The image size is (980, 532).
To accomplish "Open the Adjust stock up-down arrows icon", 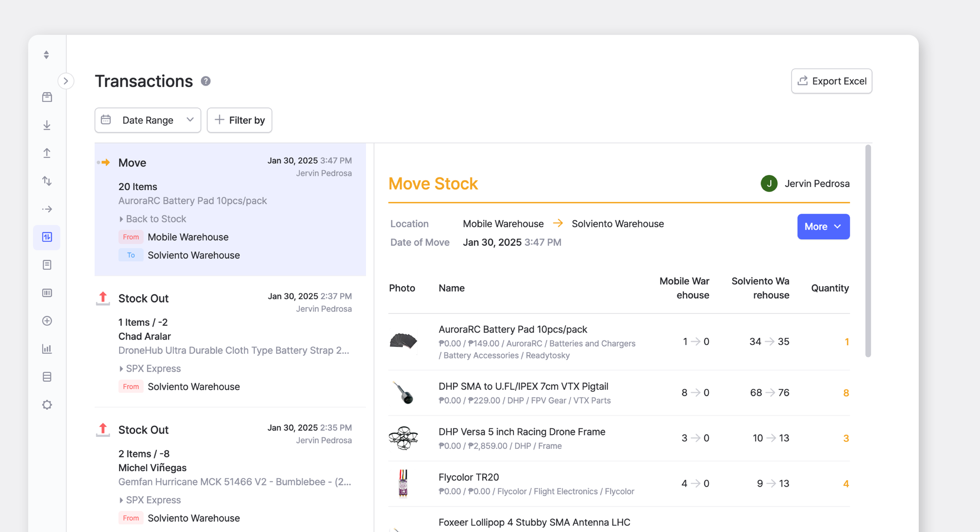I will 47,181.
